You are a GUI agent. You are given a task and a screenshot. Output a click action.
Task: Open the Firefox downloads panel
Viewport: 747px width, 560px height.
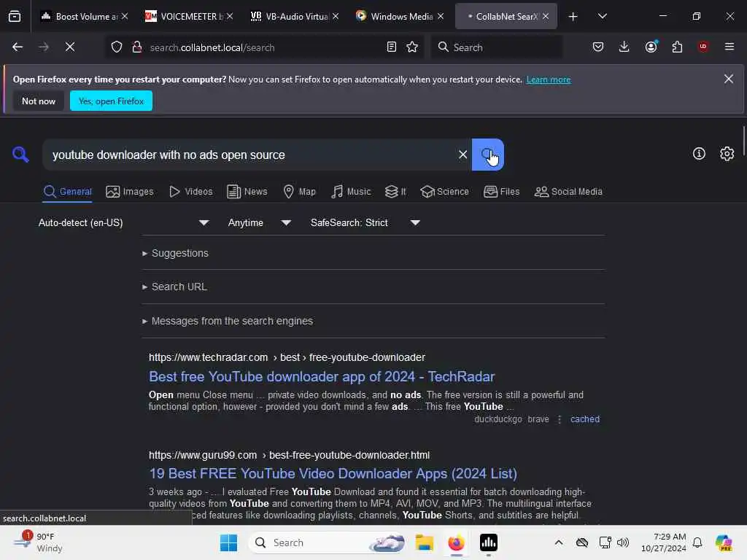pos(624,47)
